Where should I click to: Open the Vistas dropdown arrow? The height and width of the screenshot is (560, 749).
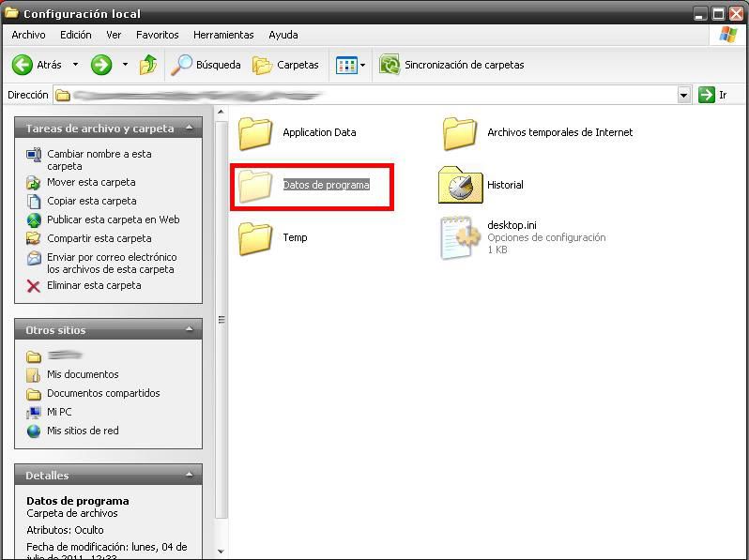coord(362,66)
